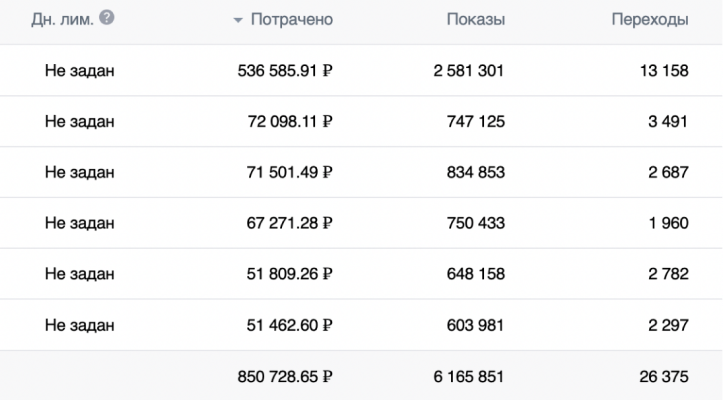Select total spent 850 728.65 ₽
723x400 pixels.
[285, 377]
